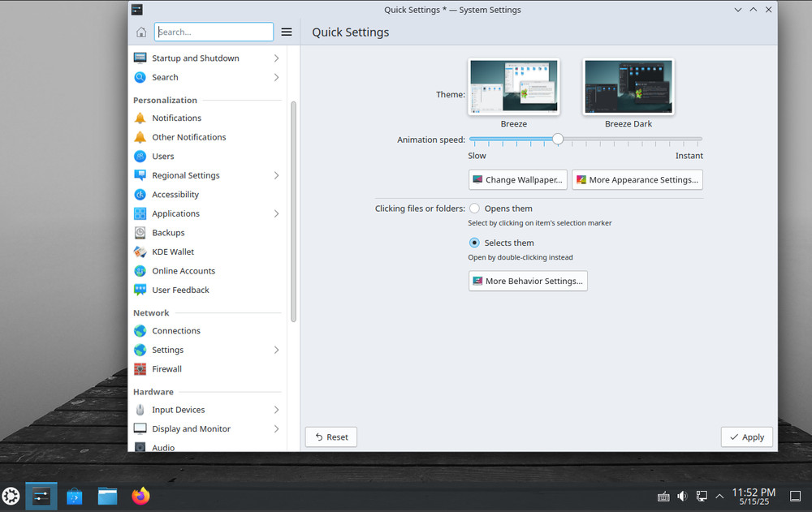Click the Reset button
Viewport: 812px width, 512px height.
[x=331, y=437]
